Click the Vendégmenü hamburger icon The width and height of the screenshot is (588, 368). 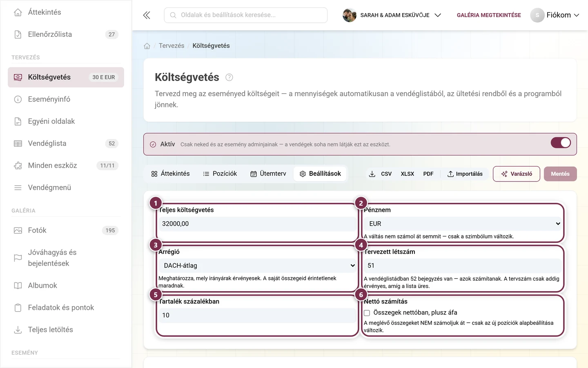click(18, 188)
